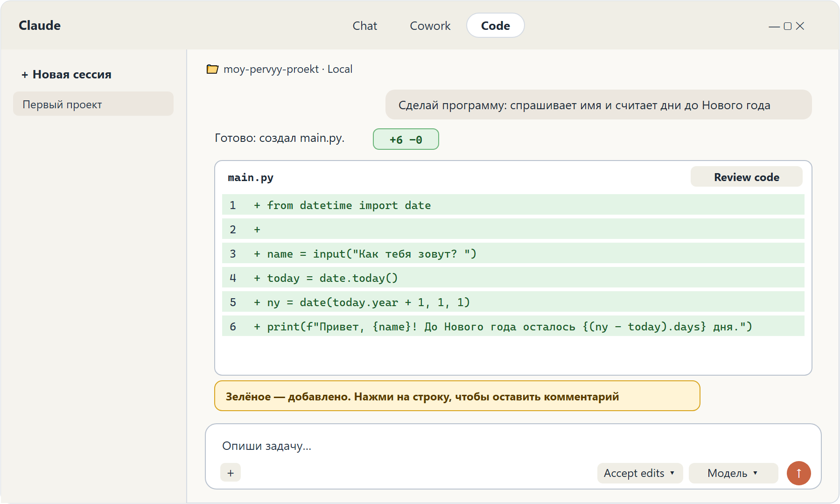The width and height of the screenshot is (840, 504).
Task: Click line 1 'from datetime import date'
Action: click(513, 205)
